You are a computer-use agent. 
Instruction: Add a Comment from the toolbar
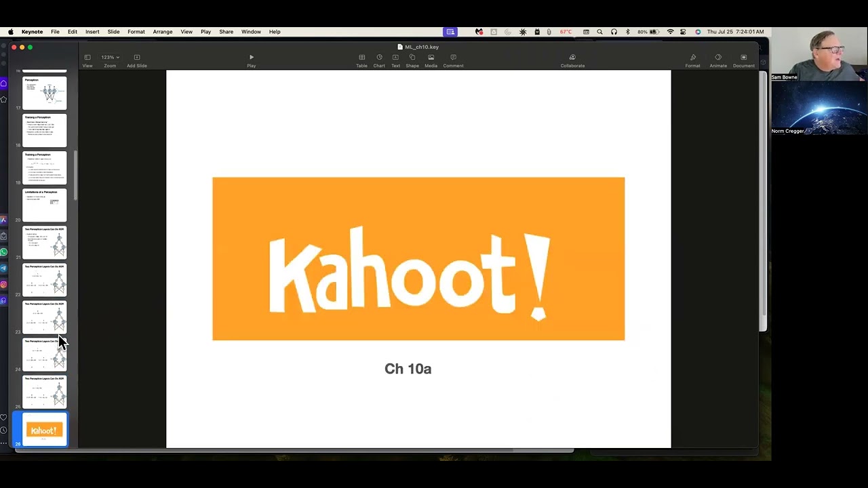[x=453, y=60]
